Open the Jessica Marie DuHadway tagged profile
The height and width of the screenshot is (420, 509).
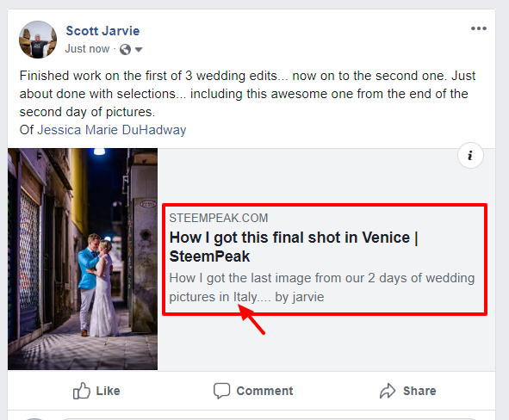tap(112, 130)
